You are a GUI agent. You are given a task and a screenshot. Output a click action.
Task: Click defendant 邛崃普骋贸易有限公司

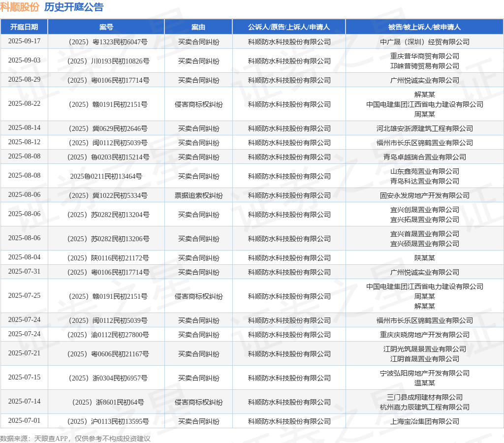(x=425, y=66)
